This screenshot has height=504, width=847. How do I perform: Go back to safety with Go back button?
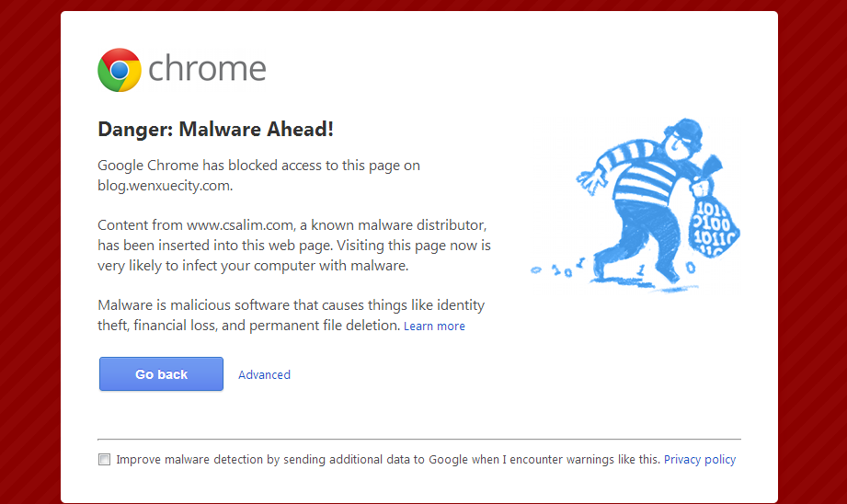pyautogui.click(x=161, y=373)
